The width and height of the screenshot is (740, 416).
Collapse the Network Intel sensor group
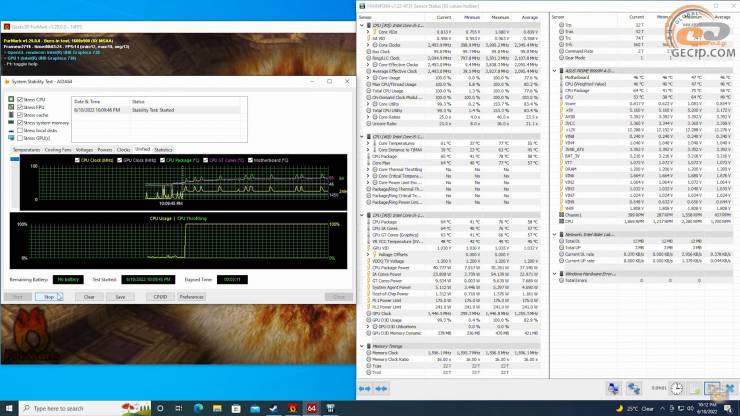pos(555,234)
